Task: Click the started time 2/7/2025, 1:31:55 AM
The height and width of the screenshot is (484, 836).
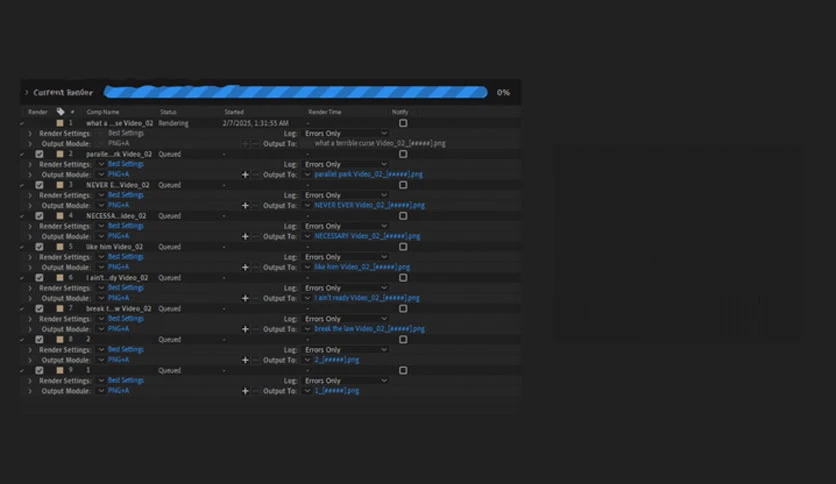Action: [x=256, y=123]
